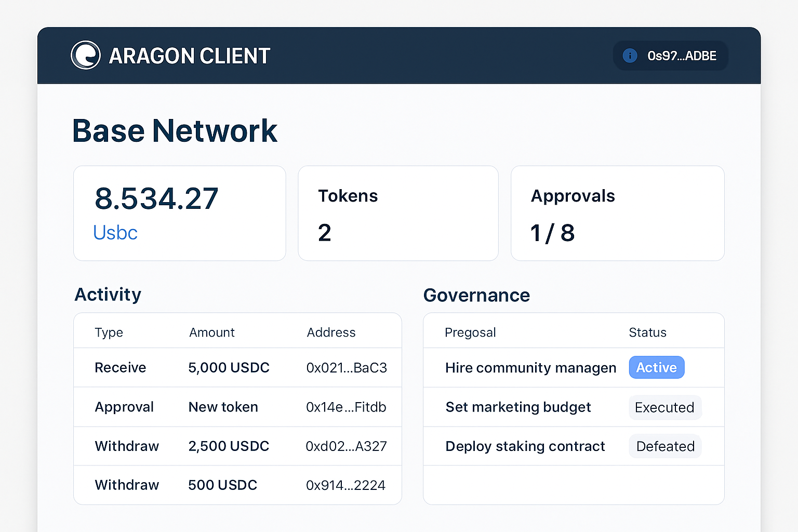
Task: Toggle the Active status on Hire community managen
Action: 656,367
